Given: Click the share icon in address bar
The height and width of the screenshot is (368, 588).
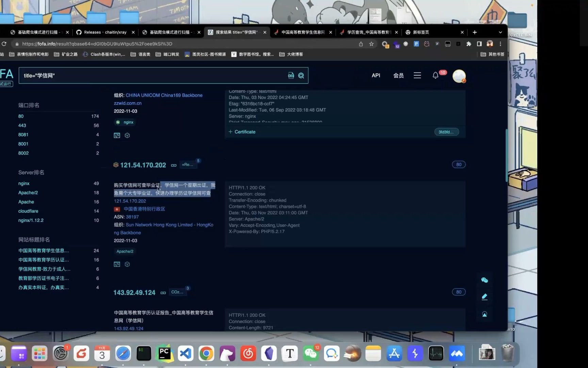Looking at the screenshot, I should [361, 44].
